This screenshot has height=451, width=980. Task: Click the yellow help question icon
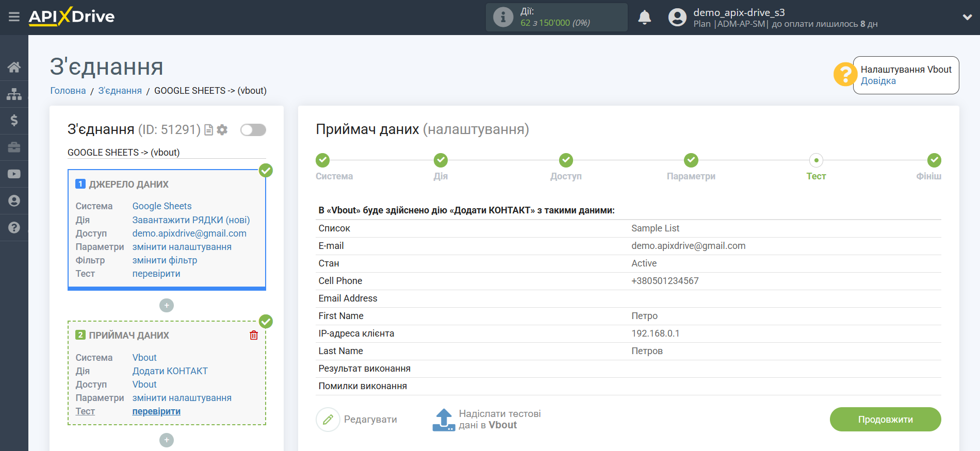pyautogui.click(x=845, y=75)
